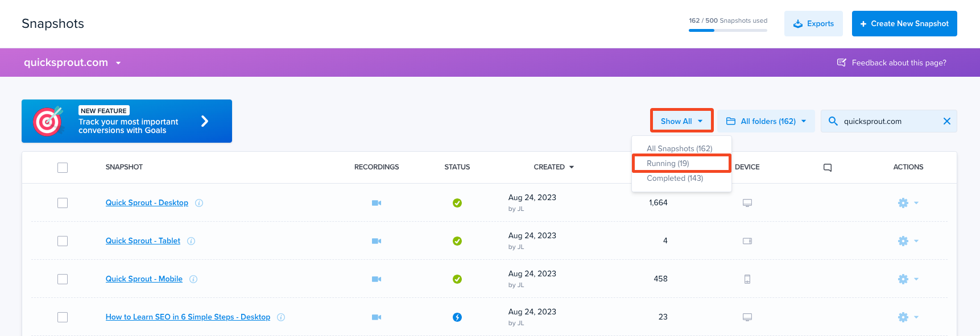The width and height of the screenshot is (980, 336).
Task: Click the Exports button
Action: 813,24
